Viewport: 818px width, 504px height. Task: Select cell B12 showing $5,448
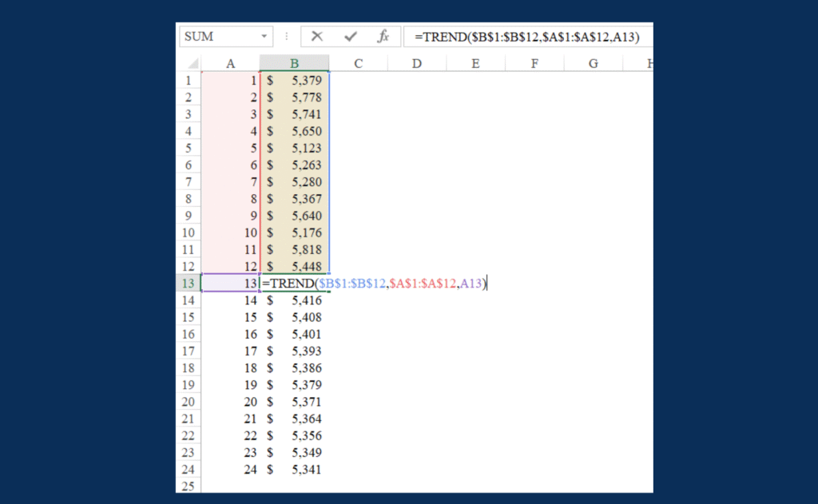pos(294,266)
